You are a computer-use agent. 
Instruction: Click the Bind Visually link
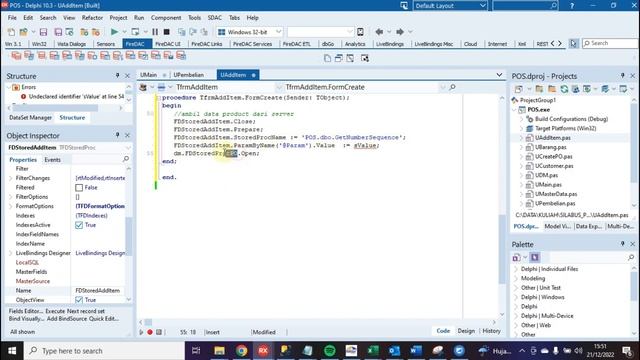click(27, 318)
